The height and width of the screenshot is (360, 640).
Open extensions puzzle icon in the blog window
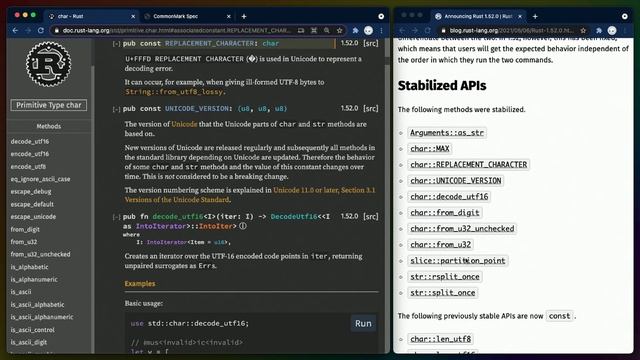(x=599, y=31)
